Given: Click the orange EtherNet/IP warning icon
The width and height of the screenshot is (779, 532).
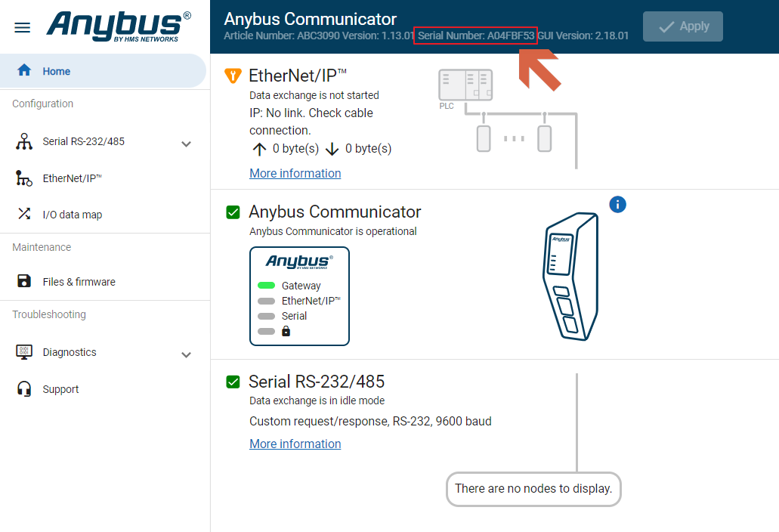Looking at the screenshot, I should coord(233,76).
